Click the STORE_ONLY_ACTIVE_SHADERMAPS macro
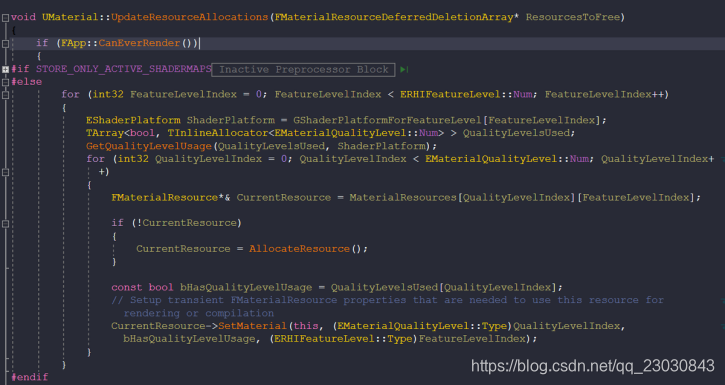Screen dimensions: 725x385 pos(123,69)
